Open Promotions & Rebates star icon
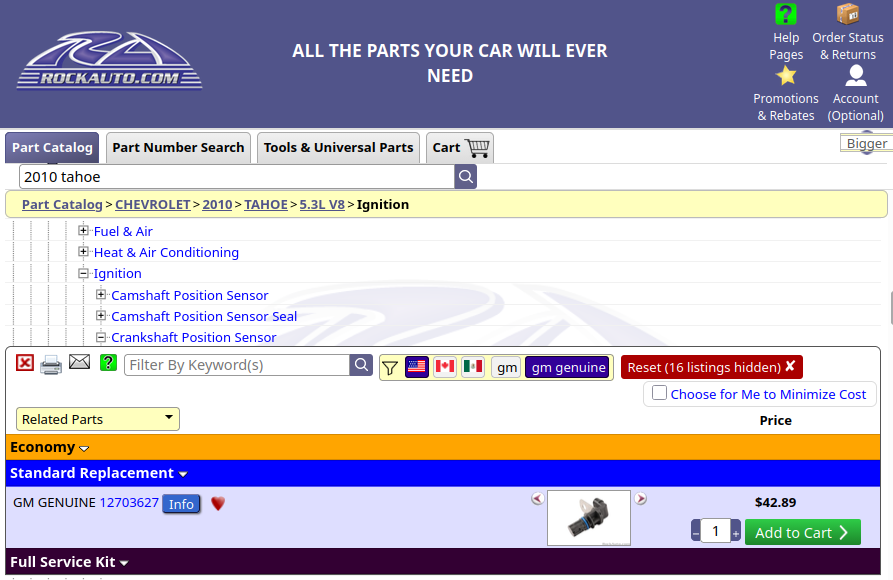The image size is (893, 580). tap(785, 76)
